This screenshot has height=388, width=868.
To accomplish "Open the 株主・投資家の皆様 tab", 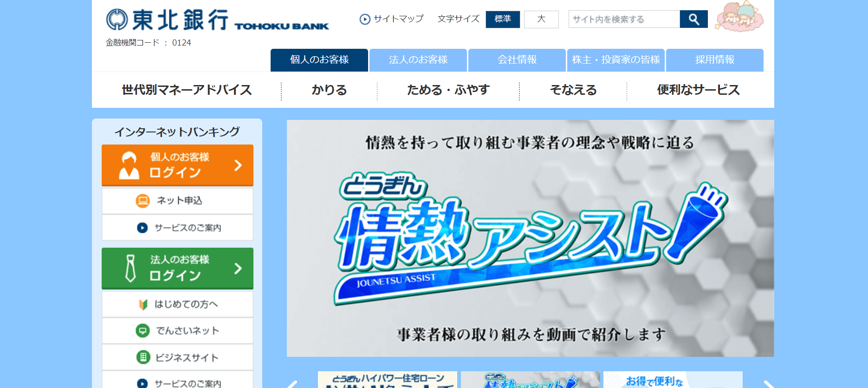I will pos(616,60).
